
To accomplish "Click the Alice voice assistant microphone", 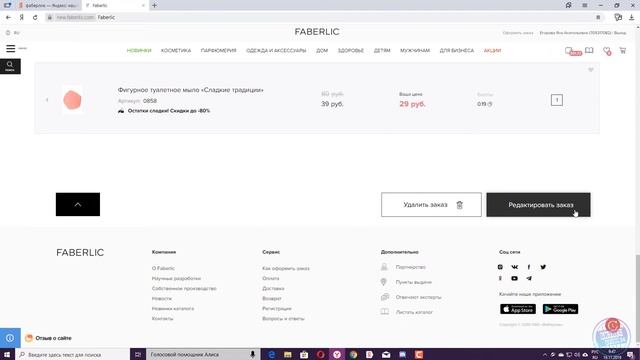I will click(x=253, y=354).
